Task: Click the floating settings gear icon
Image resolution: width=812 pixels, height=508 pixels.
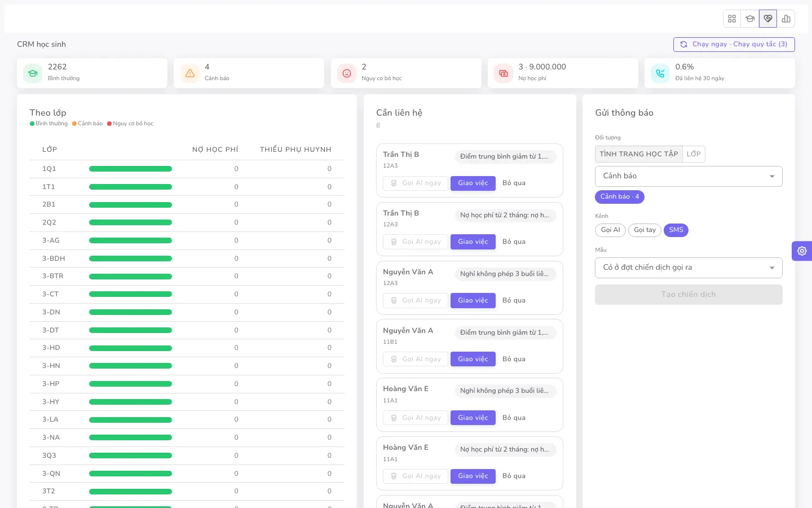Action: pyautogui.click(x=802, y=251)
